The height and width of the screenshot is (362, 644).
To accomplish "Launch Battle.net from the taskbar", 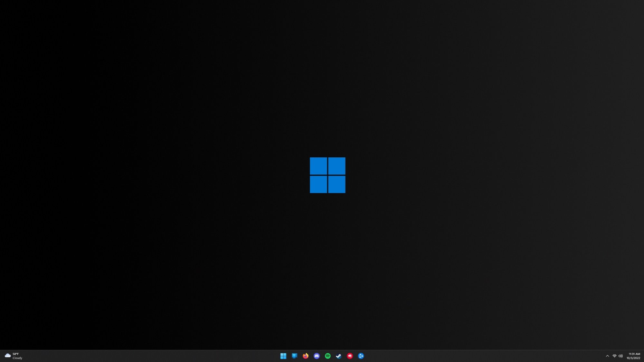I will pyautogui.click(x=361, y=356).
